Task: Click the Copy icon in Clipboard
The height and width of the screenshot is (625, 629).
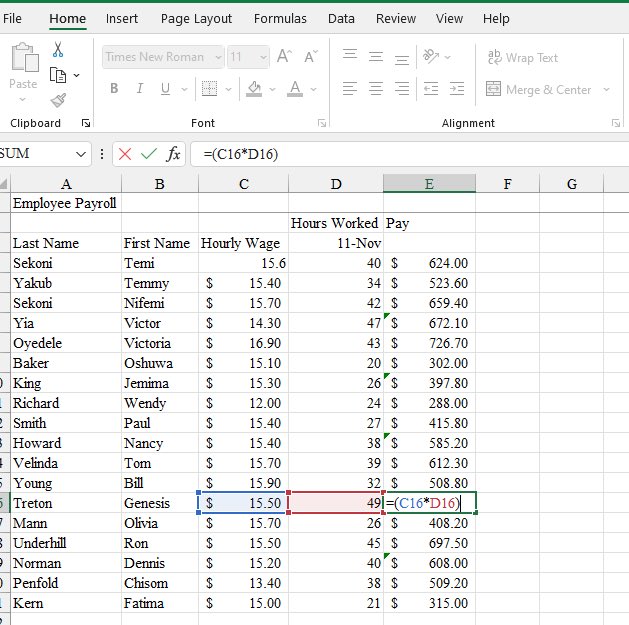Action: pyautogui.click(x=58, y=75)
